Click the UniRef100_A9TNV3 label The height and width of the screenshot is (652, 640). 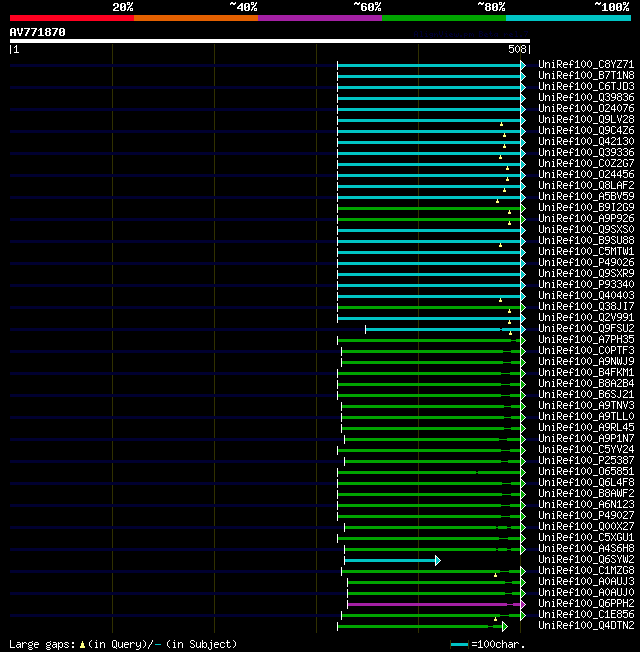click(586, 406)
